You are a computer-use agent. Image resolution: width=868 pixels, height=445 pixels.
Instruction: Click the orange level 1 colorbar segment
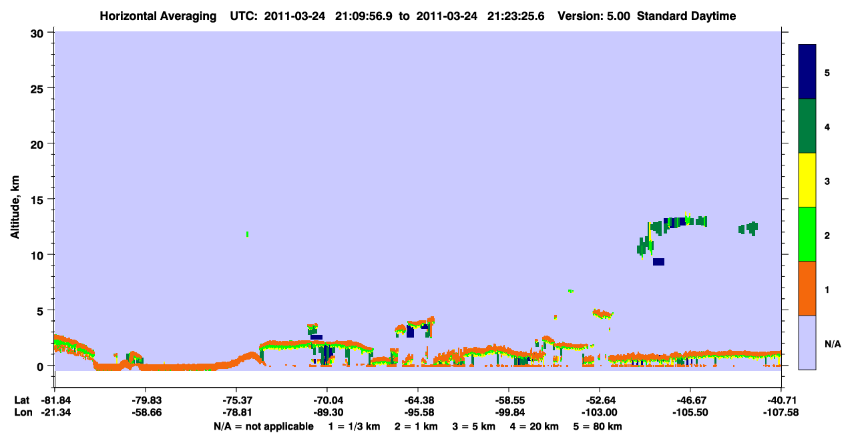point(807,288)
